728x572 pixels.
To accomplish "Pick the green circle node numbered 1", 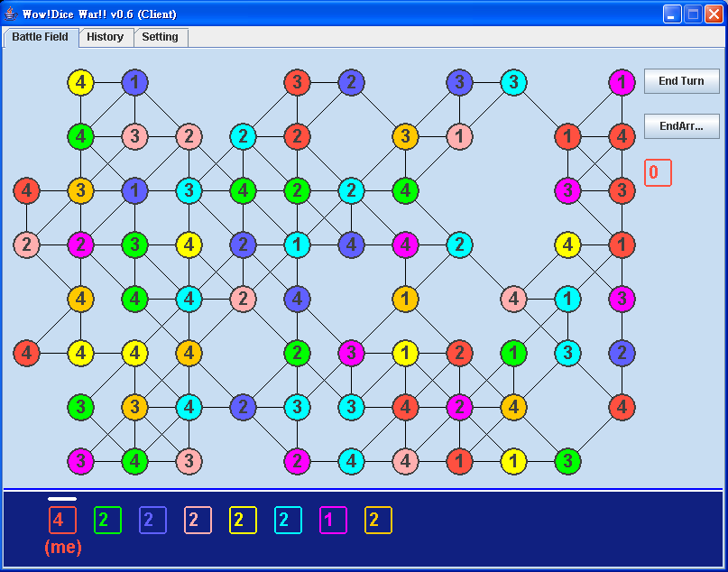I will tap(513, 353).
